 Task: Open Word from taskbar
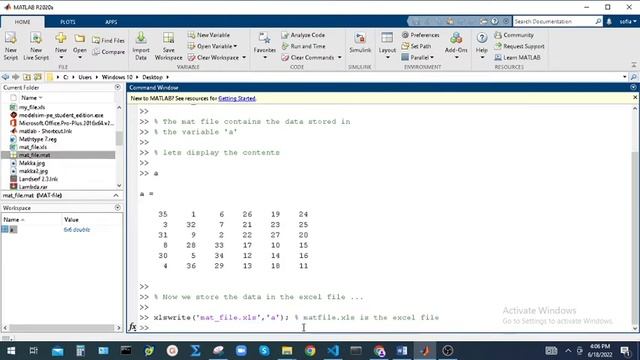coord(402,351)
